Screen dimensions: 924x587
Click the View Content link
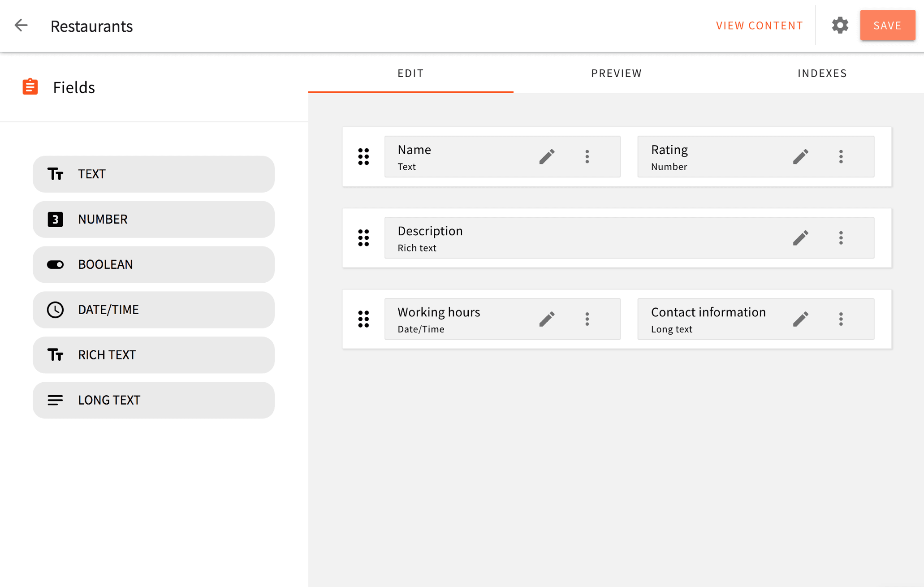(x=759, y=26)
